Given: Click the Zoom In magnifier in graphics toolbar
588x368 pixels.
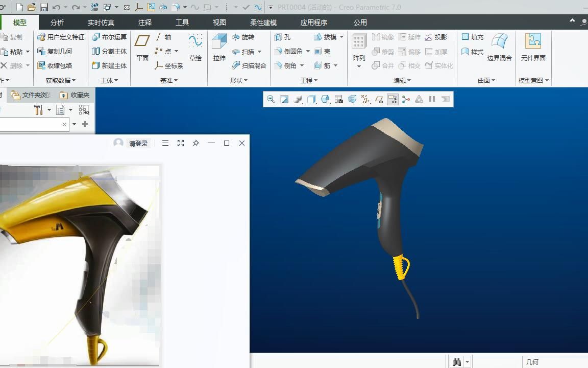Looking at the screenshot, I should [271, 99].
